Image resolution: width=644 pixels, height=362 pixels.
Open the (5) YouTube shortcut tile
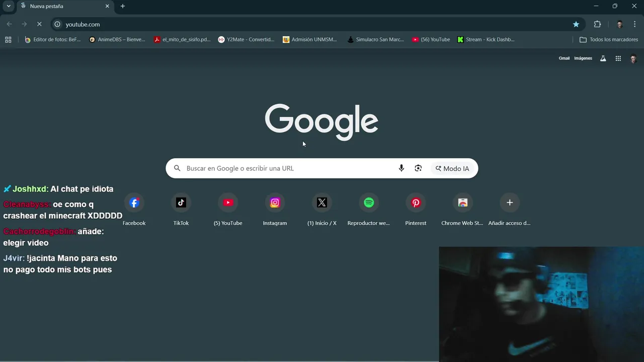point(228,210)
